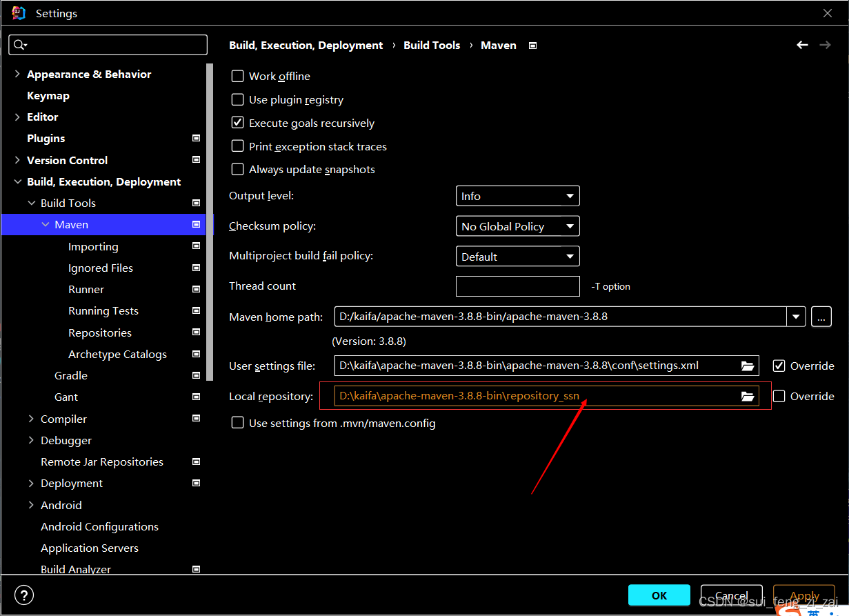Uncheck Execute goals recursively
Viewport: 849px width, 616px height.
(x=237, y=123)
